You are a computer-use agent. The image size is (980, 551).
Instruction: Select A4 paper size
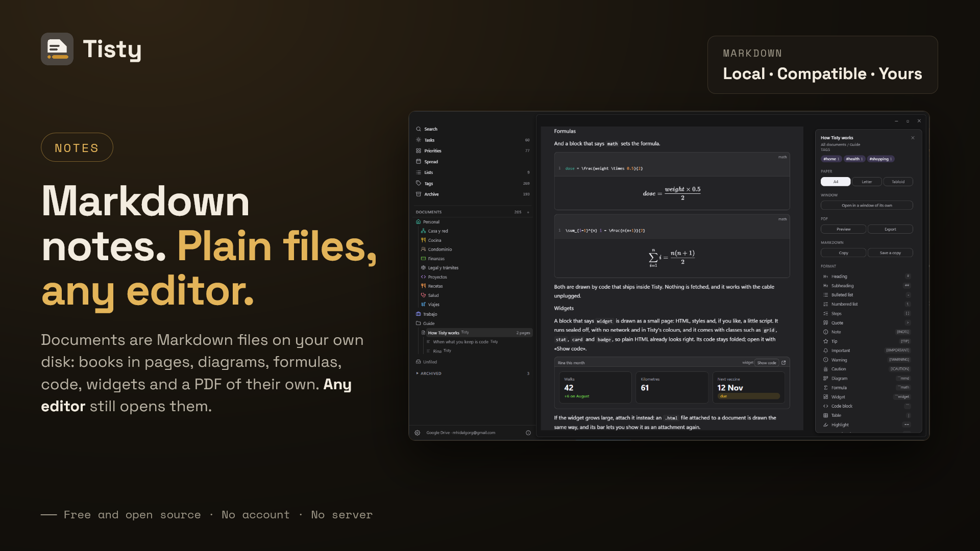[x=836, y=182]
